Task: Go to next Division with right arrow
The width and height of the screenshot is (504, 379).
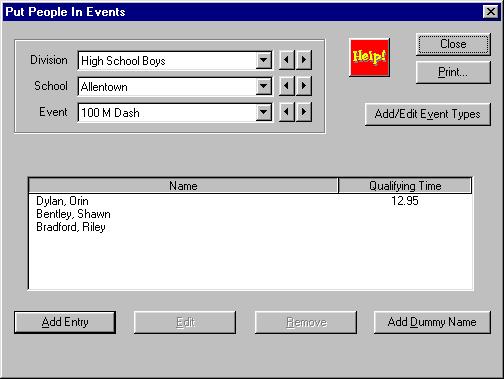Action: coord(304,60)
